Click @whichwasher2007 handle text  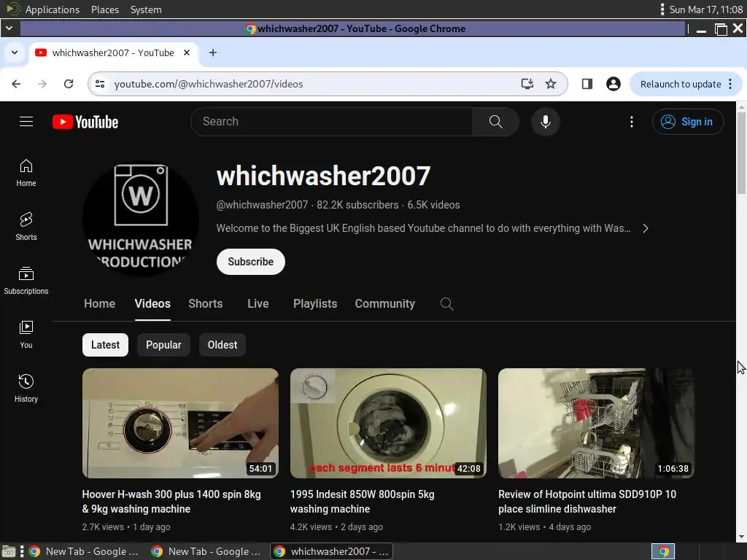[262, 205]
